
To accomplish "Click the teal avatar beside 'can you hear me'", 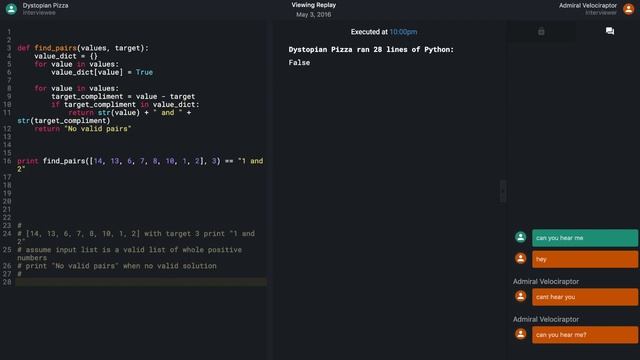I will [x=520, y=237].
